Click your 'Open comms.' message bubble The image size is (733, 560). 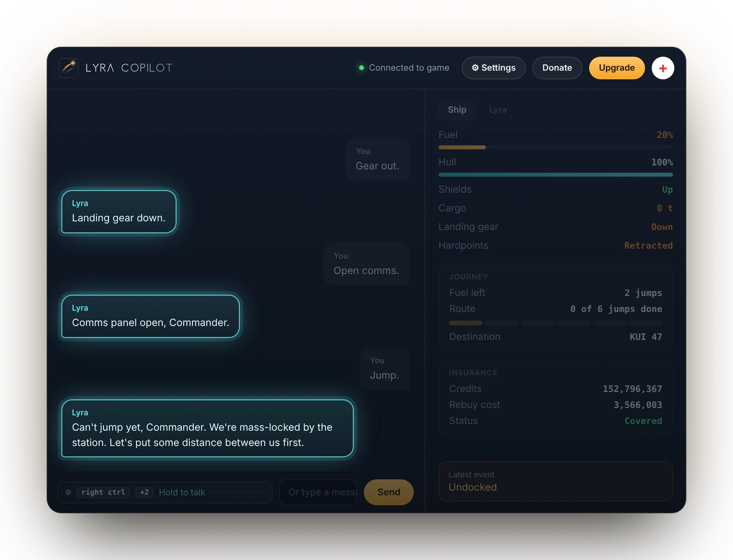coord(366,264)
